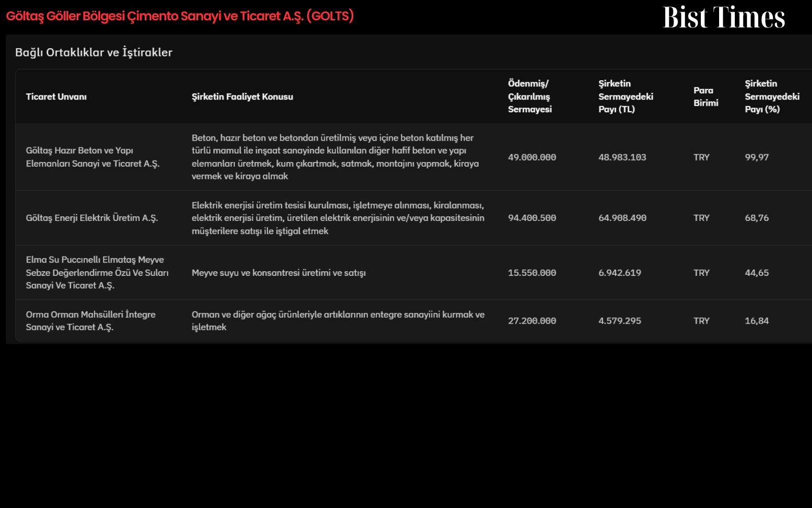Select share amount 48.983.103
The width and height of the screenshot is (812, 508).
point(622,157)
